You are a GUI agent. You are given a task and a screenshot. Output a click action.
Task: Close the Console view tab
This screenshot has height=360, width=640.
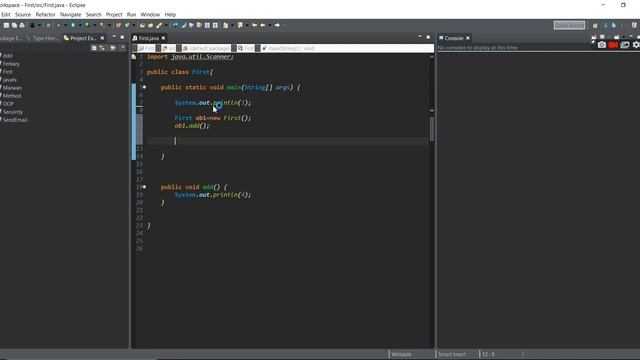pos(468,38)
